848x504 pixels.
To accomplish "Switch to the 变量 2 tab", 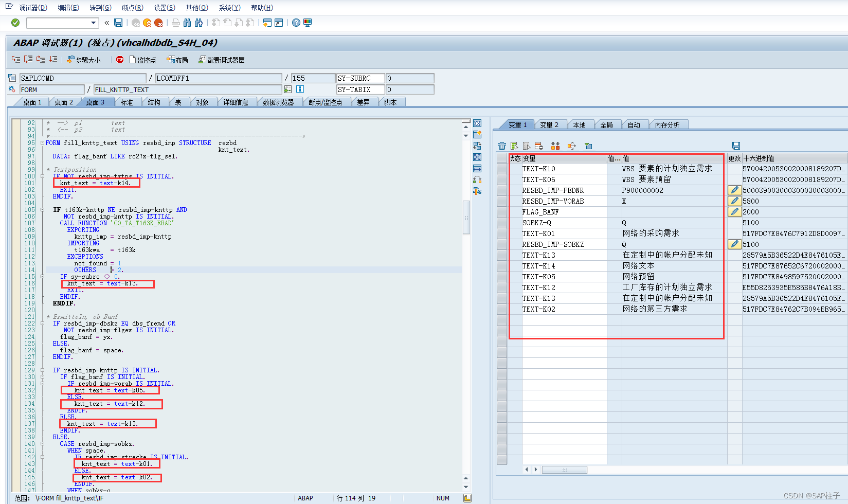I will (549, 125).
